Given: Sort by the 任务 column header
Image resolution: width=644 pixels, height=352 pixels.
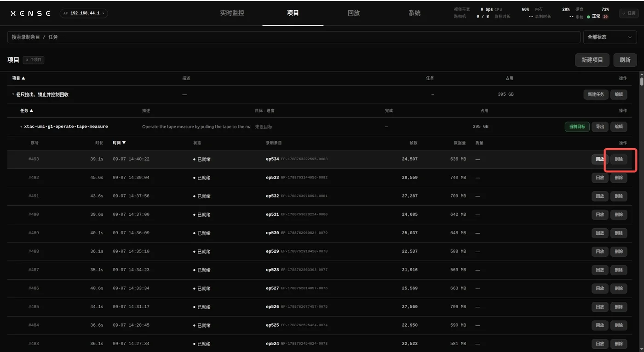Looking at the screenshot, I should pyautogui.click(x=27, y=110).
